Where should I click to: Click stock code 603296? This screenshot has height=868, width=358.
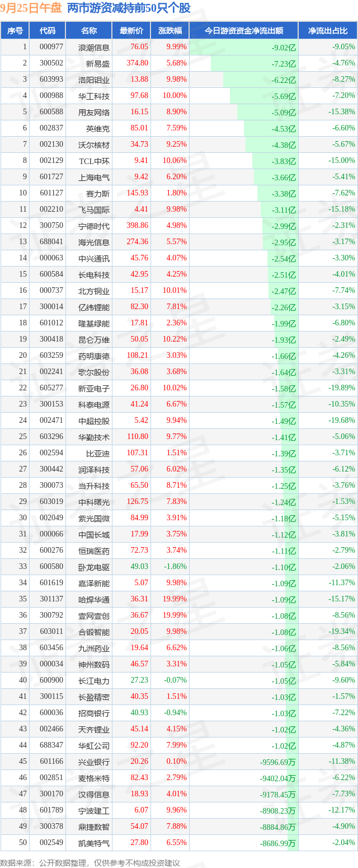[51, 437]
